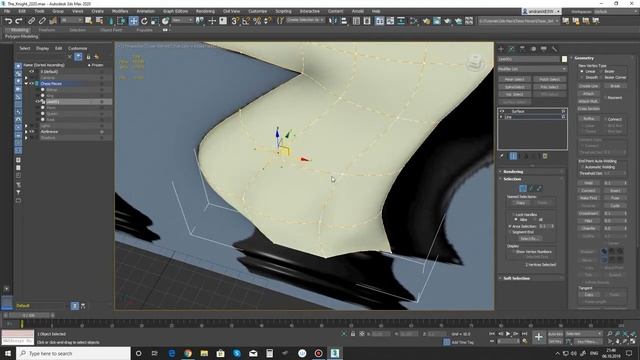Click Configure Modifier Sets icon
Viewport: 640px width, 360px height.
[545, 156]
